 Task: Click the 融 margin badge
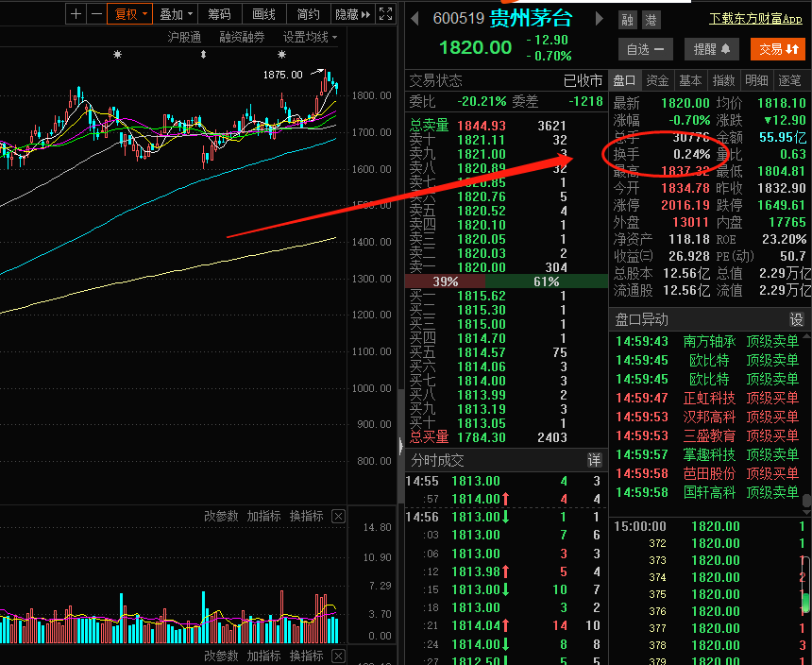click(628, 20)
